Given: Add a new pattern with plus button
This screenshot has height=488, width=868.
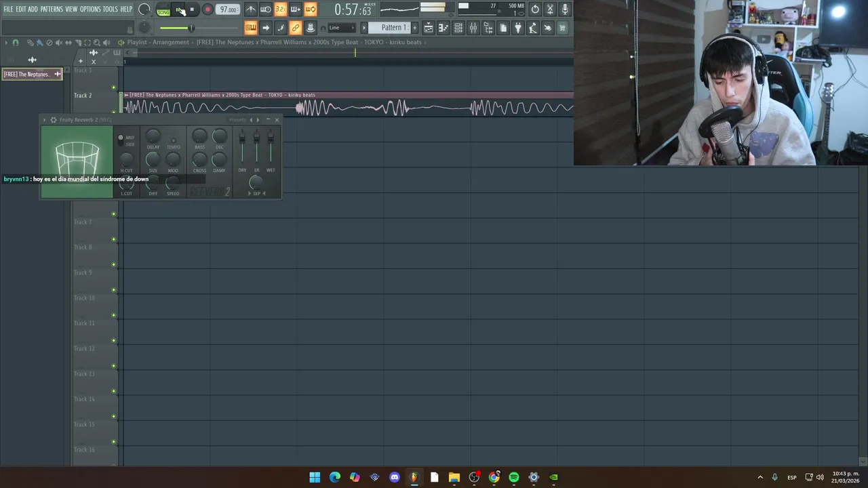Looking at the screenshot, I should pos(415,28).
